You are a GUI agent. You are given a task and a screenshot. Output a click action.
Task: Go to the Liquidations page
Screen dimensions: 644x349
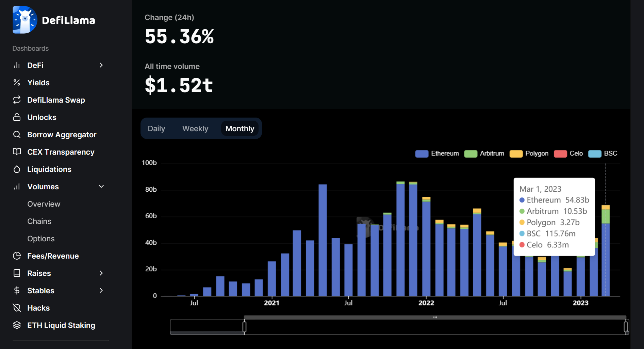pos(49,169)
